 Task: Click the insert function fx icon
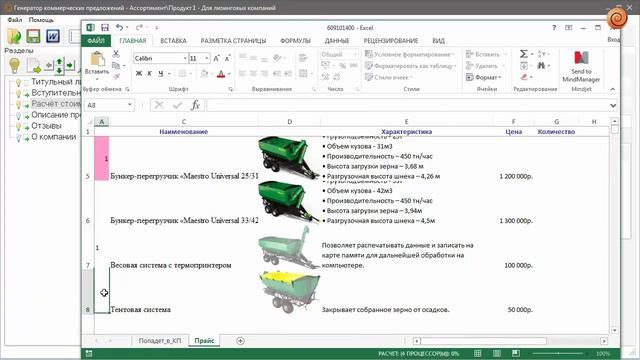click(195, 105)
